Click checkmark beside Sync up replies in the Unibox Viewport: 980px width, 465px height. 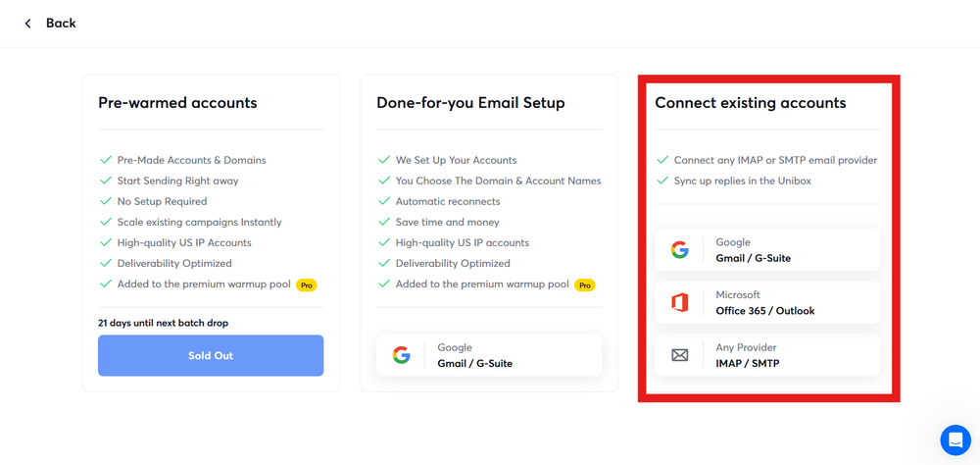tap(661, 181)
